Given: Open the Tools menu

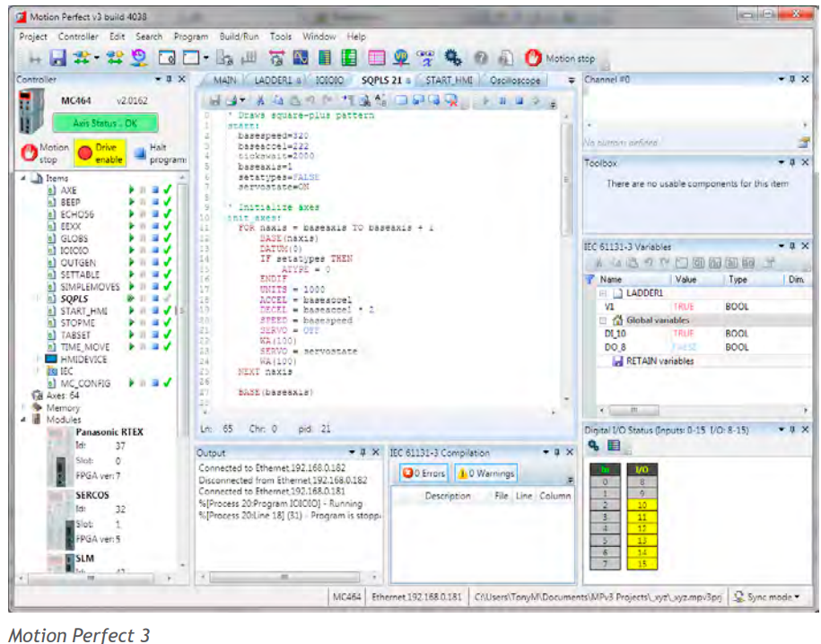Looking at the screenshot, I should [x=281, y=37].
